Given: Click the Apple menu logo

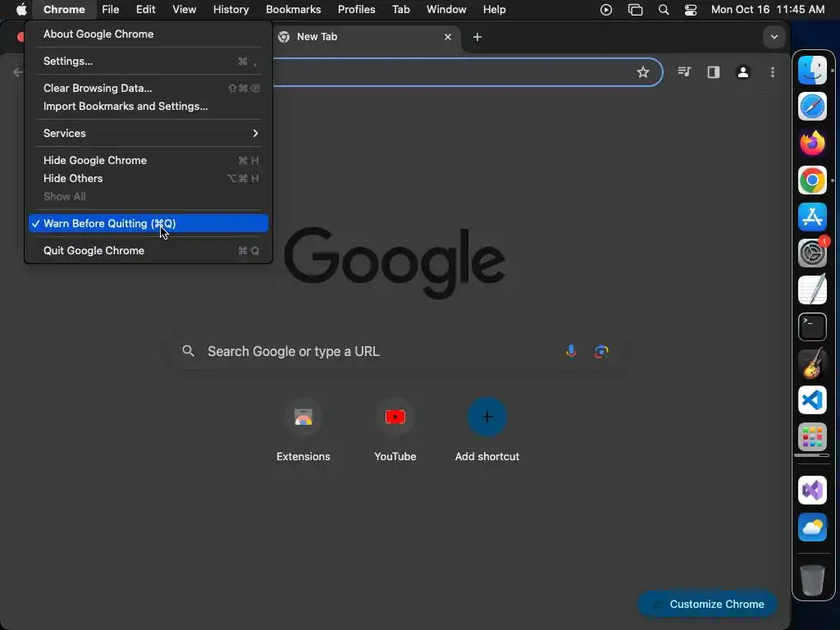Looking at the screenshot, I should point(21,9).
